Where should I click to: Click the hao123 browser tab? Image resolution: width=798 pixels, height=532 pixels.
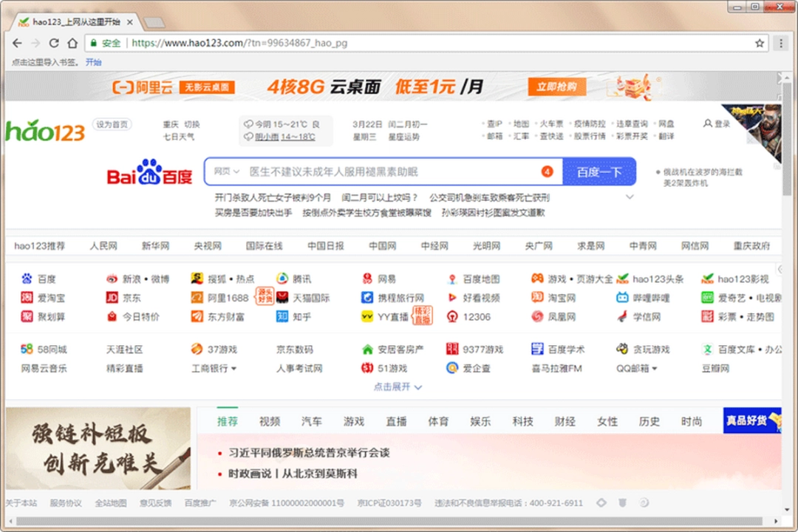point(74,22)
